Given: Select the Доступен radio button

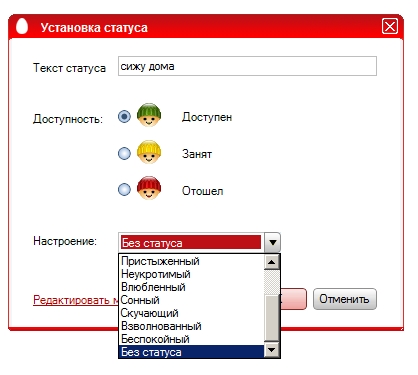Looking at the screenshot, I should [124, 117].
